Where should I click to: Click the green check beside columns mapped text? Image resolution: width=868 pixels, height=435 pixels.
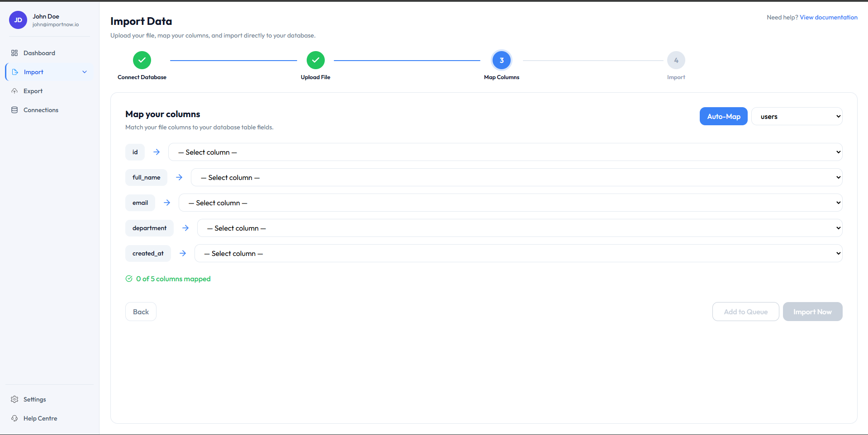coord(129,279)
